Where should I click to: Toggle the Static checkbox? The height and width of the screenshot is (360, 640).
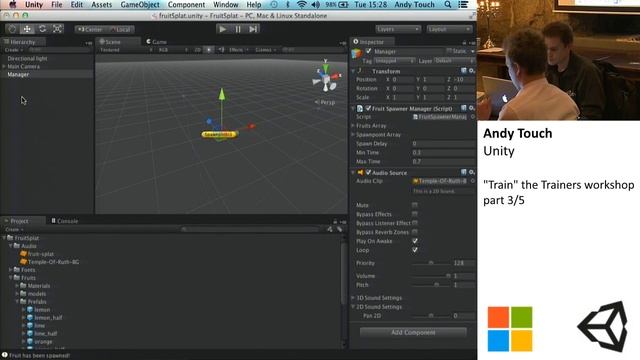(x=449, y=51)
